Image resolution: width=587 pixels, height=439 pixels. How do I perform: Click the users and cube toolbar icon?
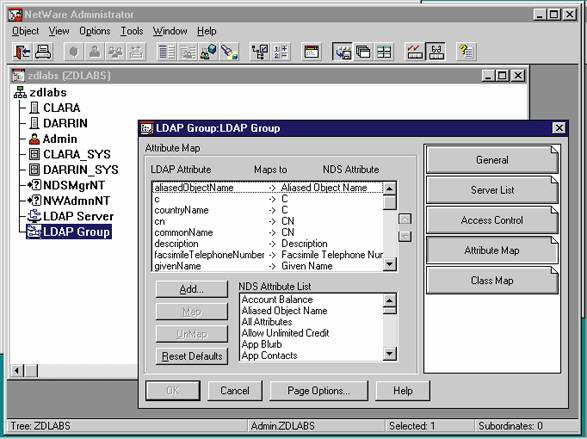(x=208, y=52)
